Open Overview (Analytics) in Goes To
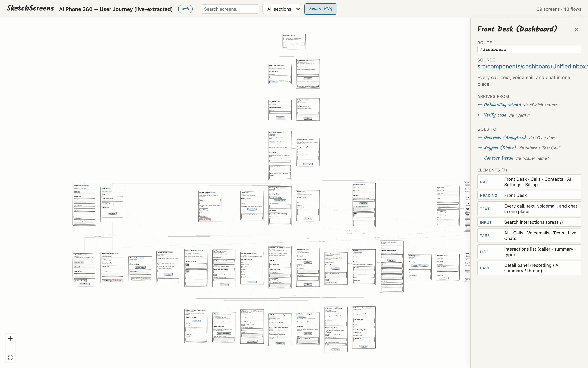Image resolution: width=588 pixels, height=368 pixels. [505, 137]
